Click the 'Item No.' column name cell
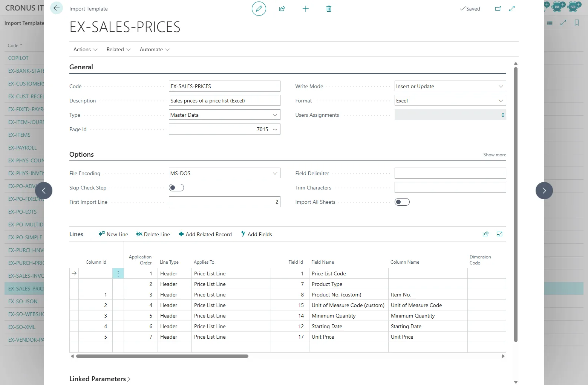Screen dimensions: 588x385 (x=428, y=295)
